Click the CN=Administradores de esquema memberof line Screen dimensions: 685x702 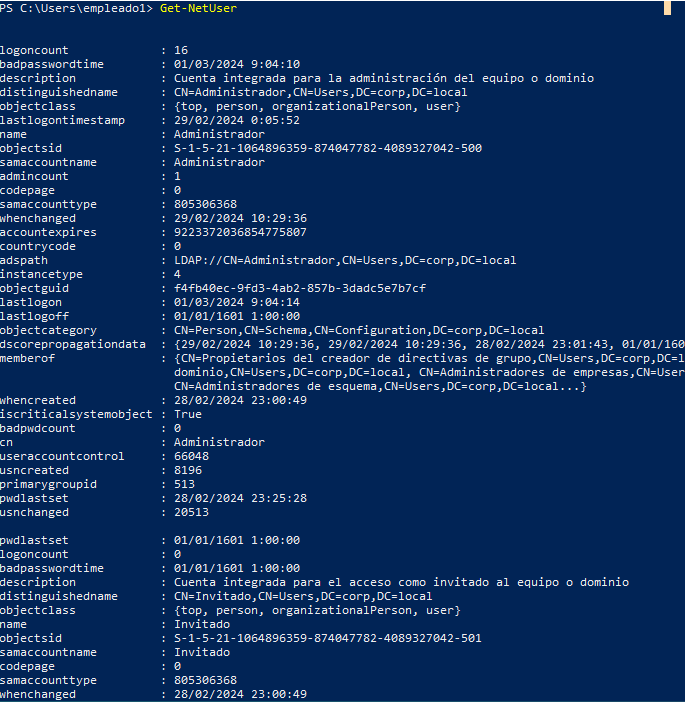(x=380, y=386)
